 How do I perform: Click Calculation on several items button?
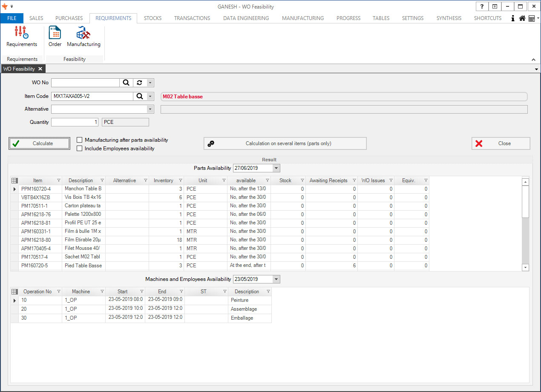pyautogui.click(x=285, y=144)
